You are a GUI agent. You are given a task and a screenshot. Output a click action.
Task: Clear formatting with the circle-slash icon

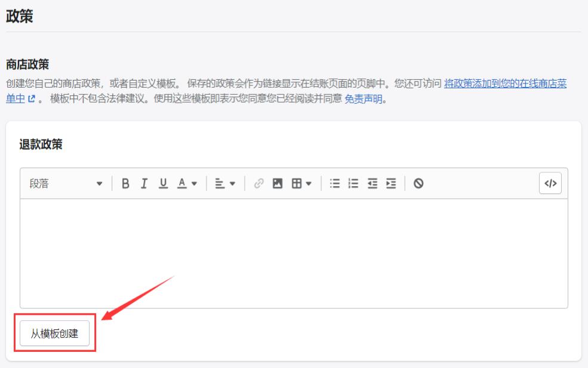pos(418,184)
